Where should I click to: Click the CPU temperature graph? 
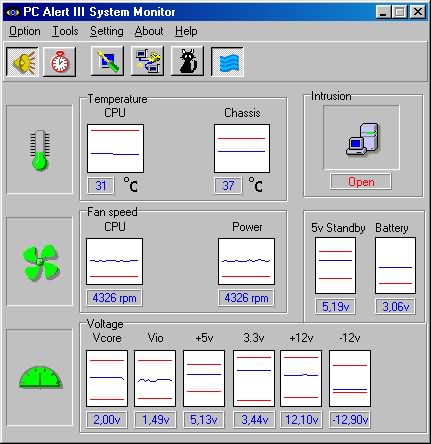[x=115, y=148]
